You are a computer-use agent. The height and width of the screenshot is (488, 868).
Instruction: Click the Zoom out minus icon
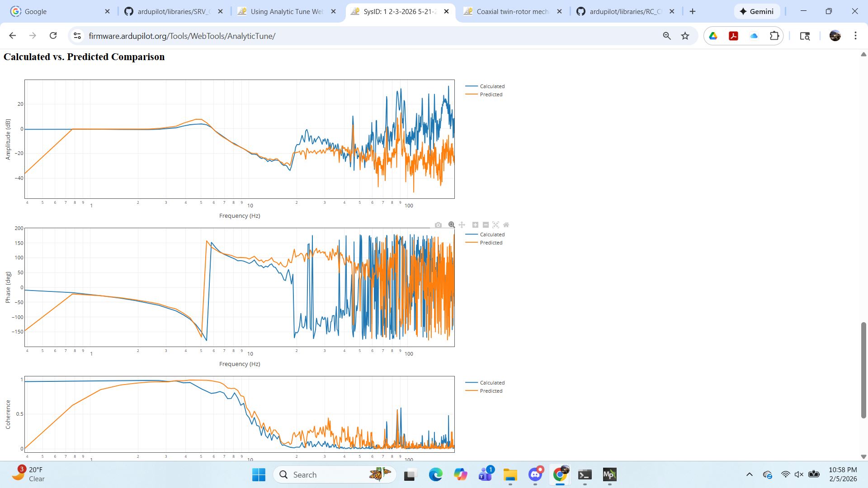tap(486, 225)
